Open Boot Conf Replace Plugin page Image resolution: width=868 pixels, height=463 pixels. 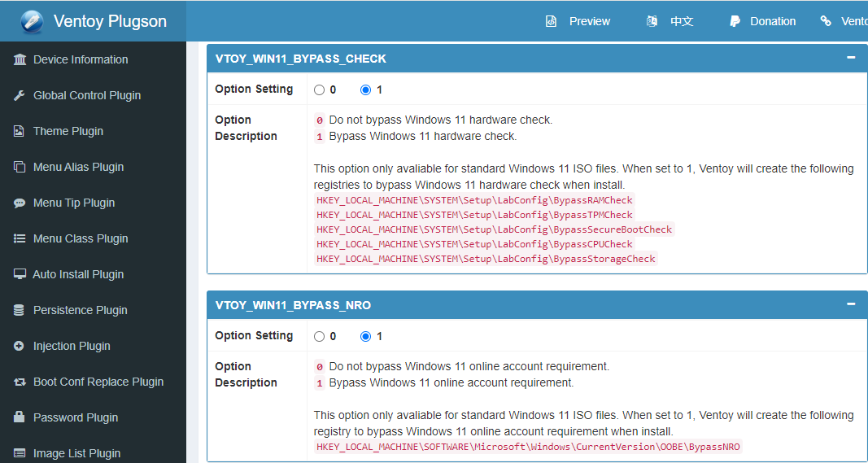click(x=98, y=382)
